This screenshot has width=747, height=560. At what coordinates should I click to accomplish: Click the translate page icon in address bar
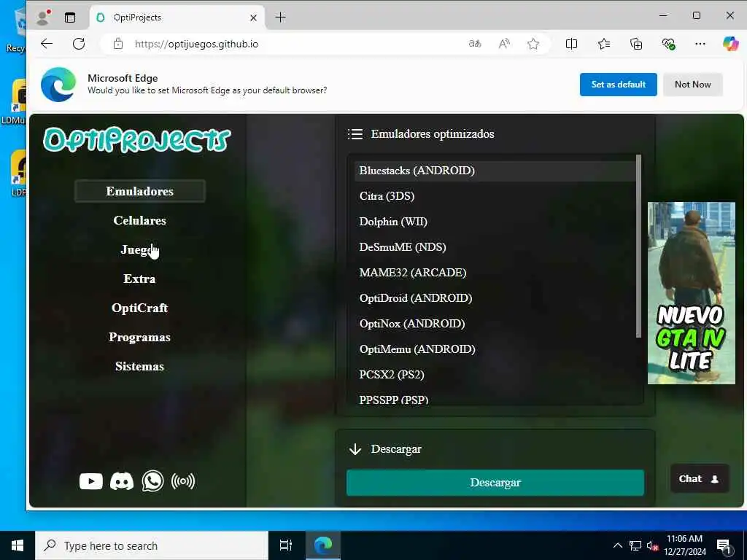[474, 44]
